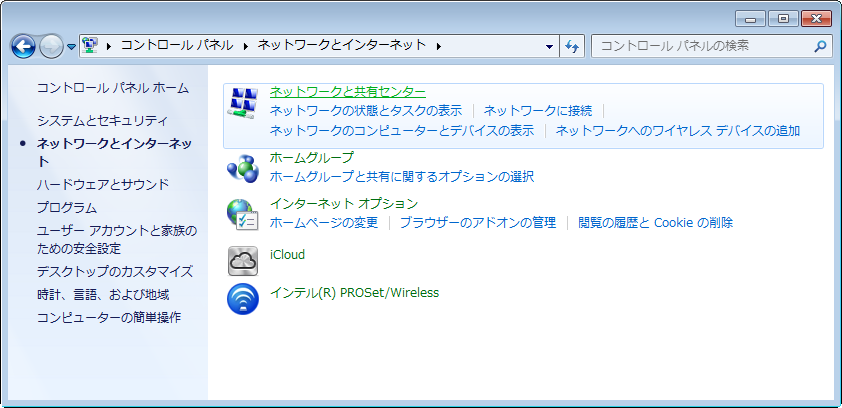Click the address bar control panel icon

coord(91,46)
